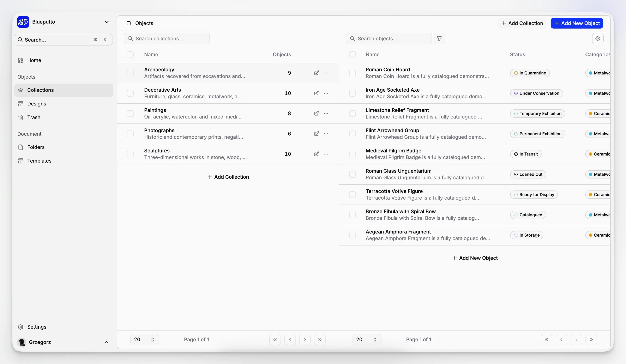Go to first page of objects
The height and width of the screenshot is (364, 626).
click(x=547, y=339)
